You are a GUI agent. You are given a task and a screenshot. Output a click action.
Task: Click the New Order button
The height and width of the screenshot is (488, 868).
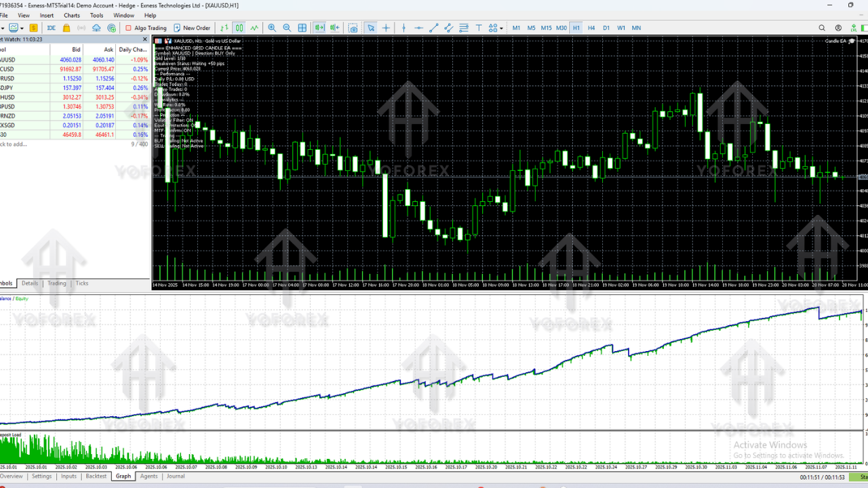pos(192,28)
